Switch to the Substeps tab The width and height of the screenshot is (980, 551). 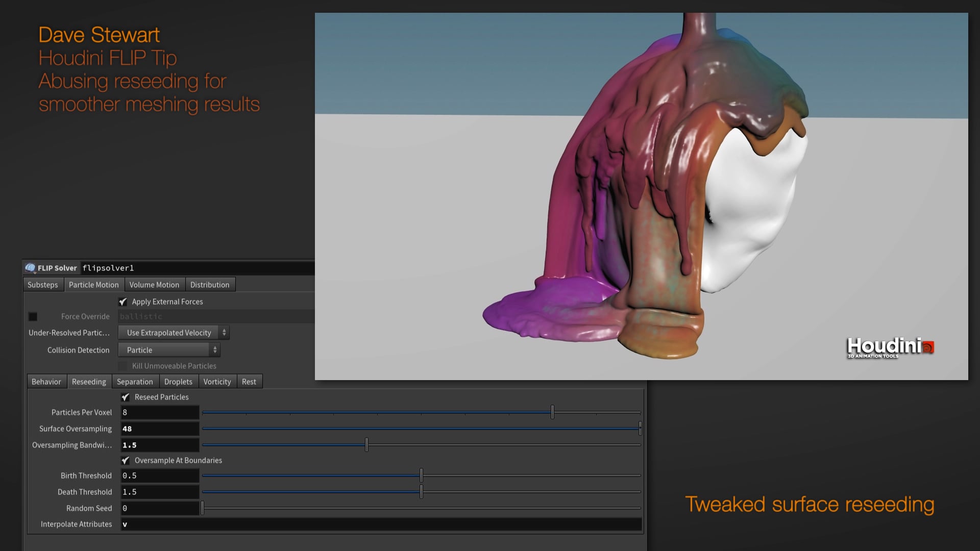(43, 285)
